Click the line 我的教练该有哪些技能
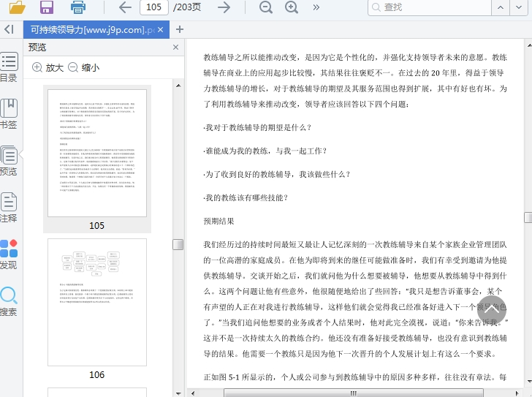Viewport: 532px width, 397px height. [246, 198]
